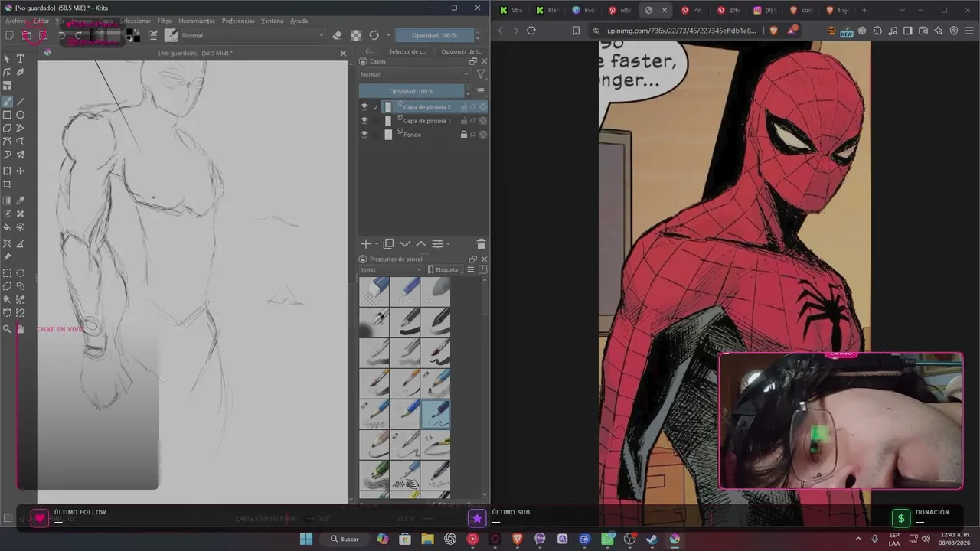Reload the page in the browser
The image size is (980, 551).
pyautogui.click(x=531, y=31)
